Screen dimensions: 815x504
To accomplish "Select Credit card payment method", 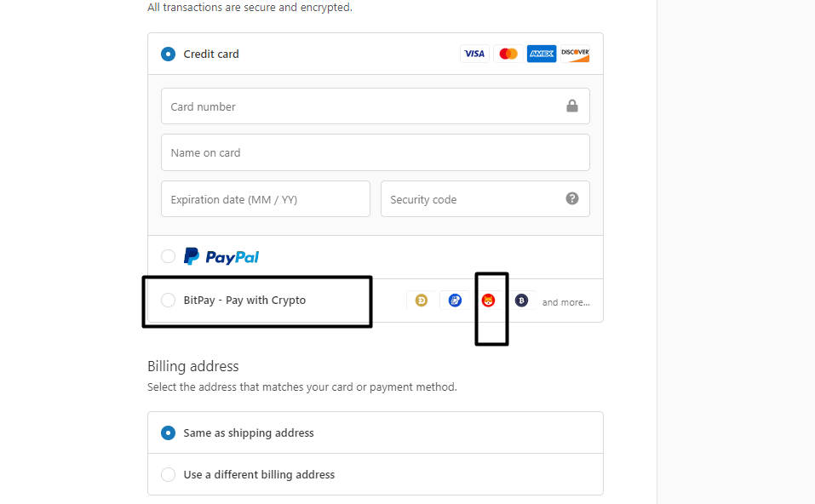I will pyautogui.click(x=168, y=54).
